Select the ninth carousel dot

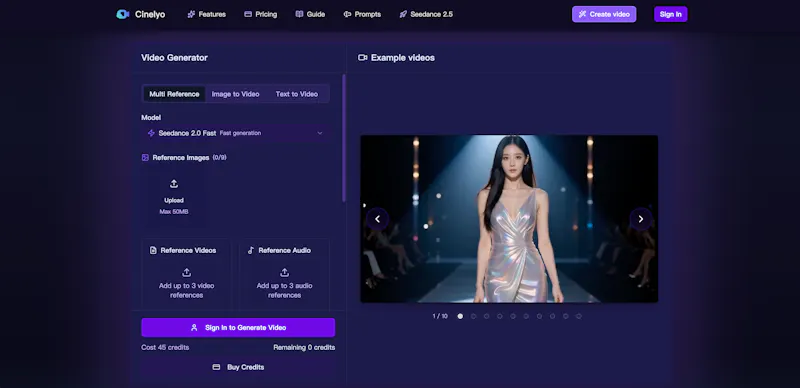tap(566, 317)
